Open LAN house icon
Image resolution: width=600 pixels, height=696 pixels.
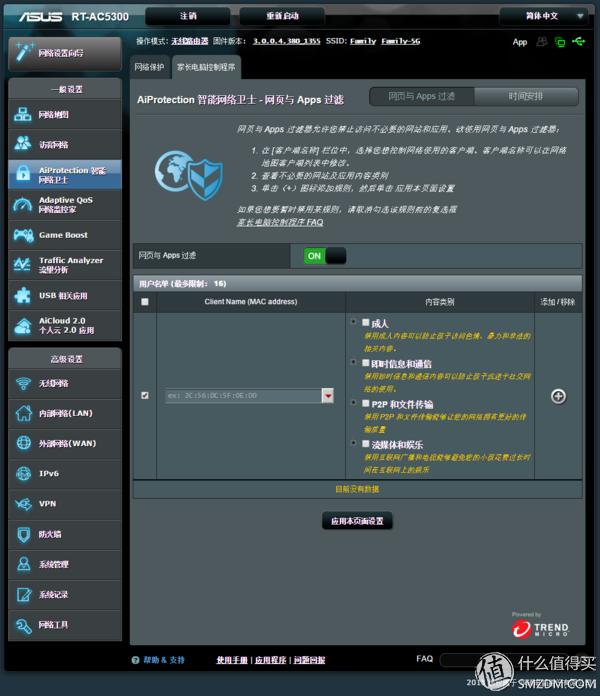pyautogui.click(x=24, y=413)
